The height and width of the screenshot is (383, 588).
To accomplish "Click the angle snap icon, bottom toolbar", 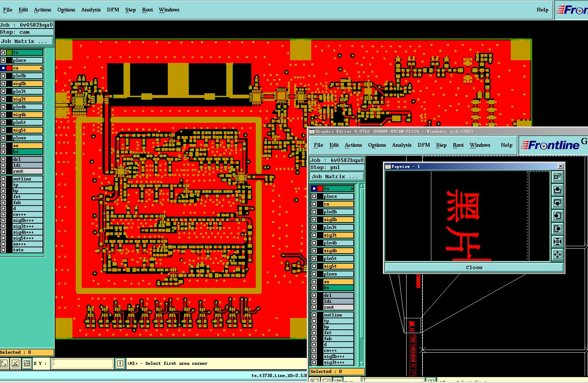I will click(16, 363).
